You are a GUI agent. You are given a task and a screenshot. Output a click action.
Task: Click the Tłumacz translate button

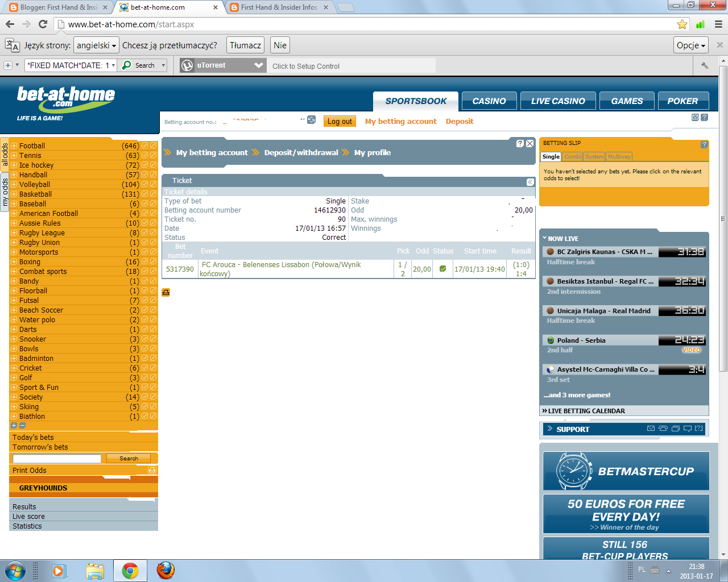(246, 45)
